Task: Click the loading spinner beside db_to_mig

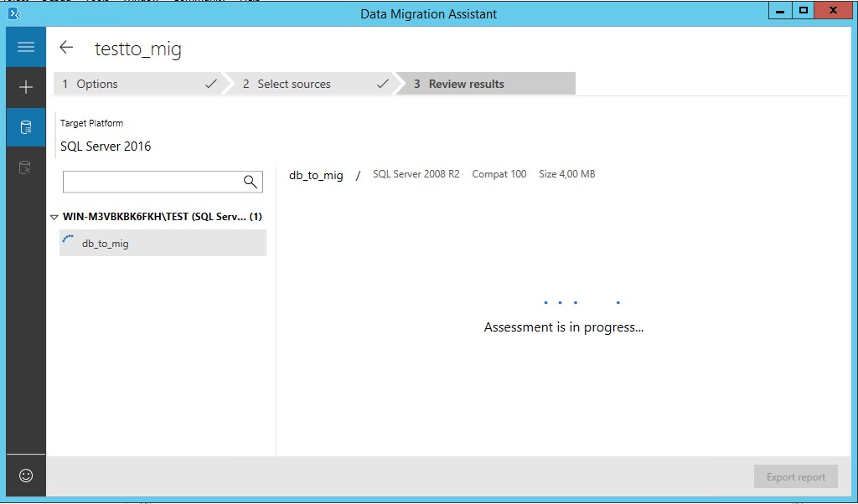Action: tap(69, 239)
